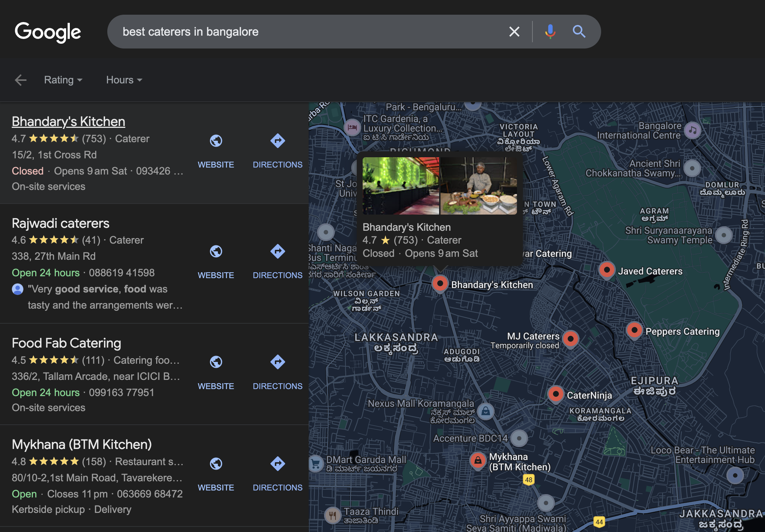The image size is (765, 532).
Task: Click the ITC Gardenia hotel pin
Action: [x=352, y=127]
